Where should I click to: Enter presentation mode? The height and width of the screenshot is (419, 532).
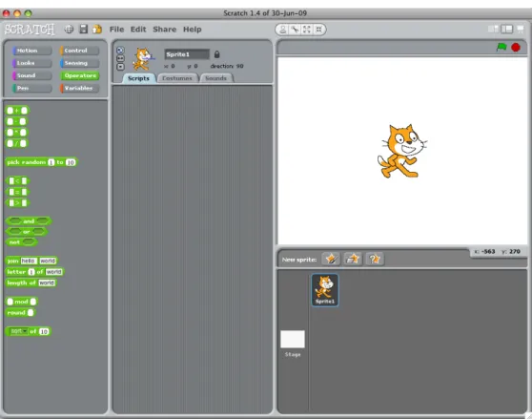tap(521, 30)
